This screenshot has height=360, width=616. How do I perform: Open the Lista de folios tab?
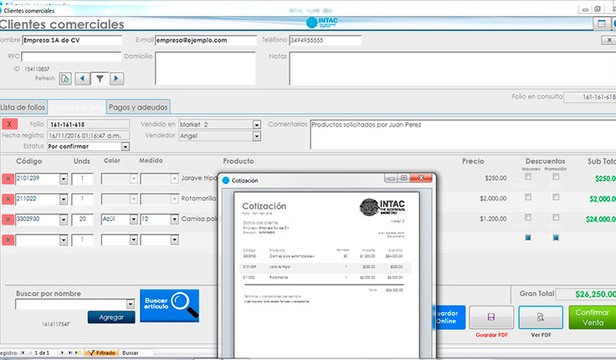pyautogui.click(x=23, y=107)
